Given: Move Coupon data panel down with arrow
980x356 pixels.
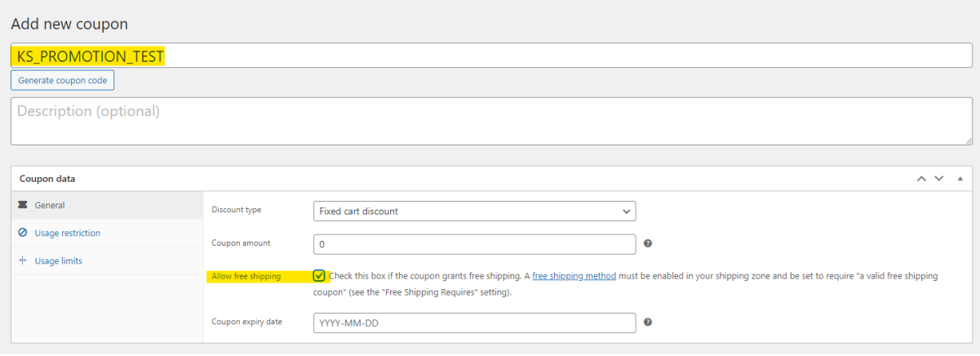Looking at the screenshot, I should [x=938, y=178].
